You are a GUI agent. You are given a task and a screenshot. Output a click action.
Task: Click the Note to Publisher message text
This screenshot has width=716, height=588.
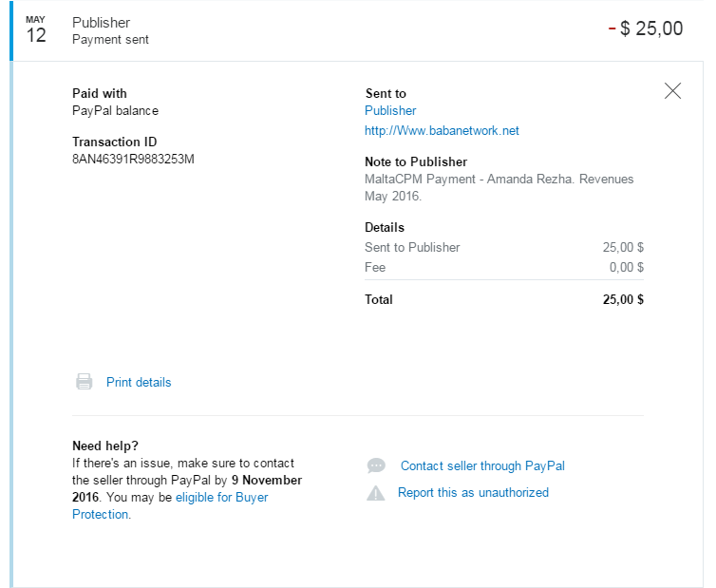click(x=499, y=187)
